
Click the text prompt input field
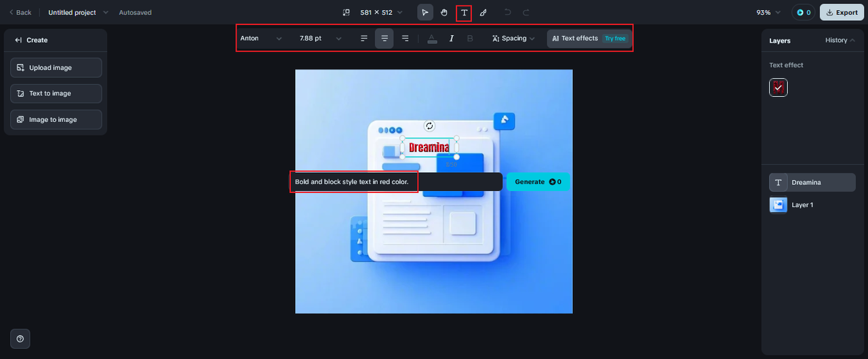pyautogui.click(x=396, y=182)
